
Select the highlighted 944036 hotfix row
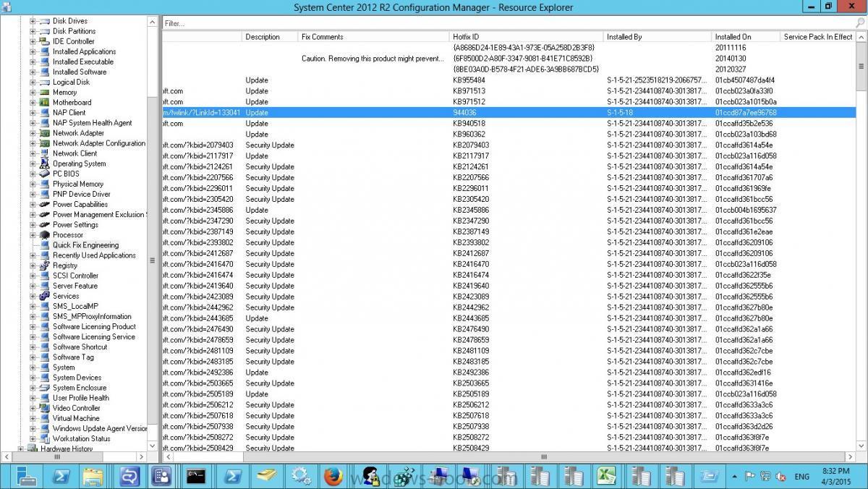509,113
